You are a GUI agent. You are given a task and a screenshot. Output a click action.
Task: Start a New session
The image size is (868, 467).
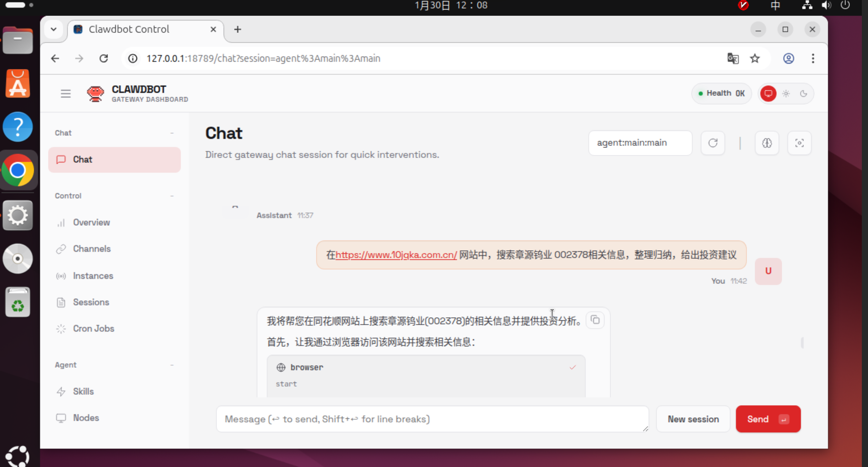pos(693,419)
